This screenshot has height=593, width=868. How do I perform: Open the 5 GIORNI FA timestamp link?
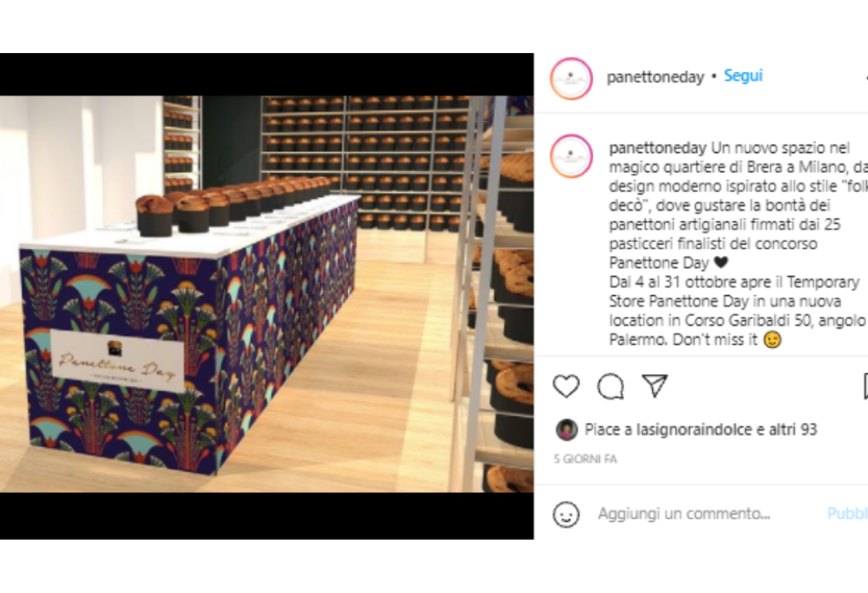585,459
